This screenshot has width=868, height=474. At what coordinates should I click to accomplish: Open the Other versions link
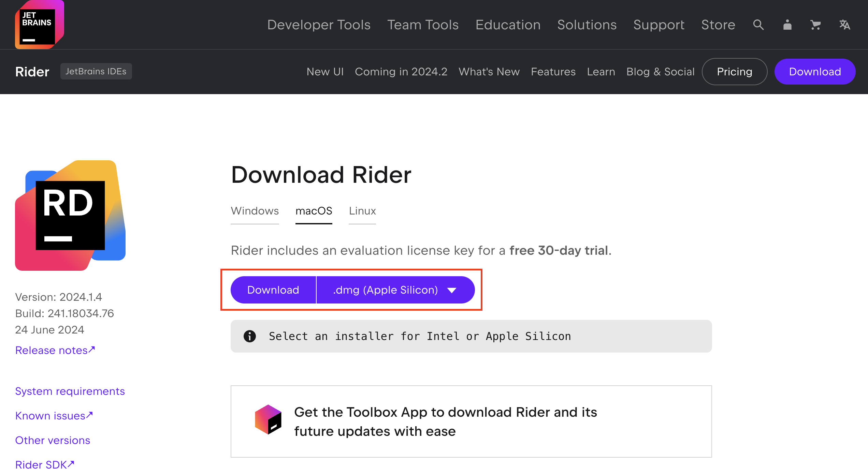53,440
